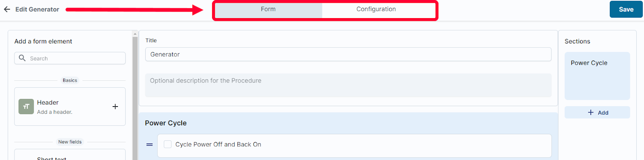Click the Header element text icon

26,107
